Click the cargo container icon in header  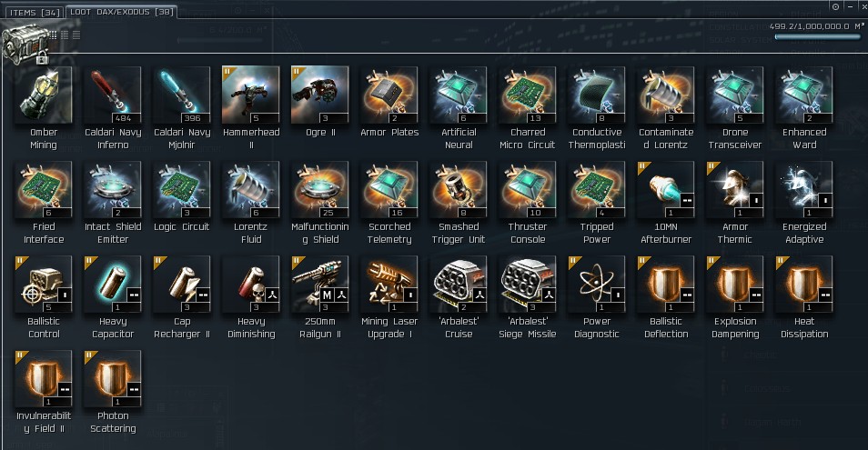(25, 43)
